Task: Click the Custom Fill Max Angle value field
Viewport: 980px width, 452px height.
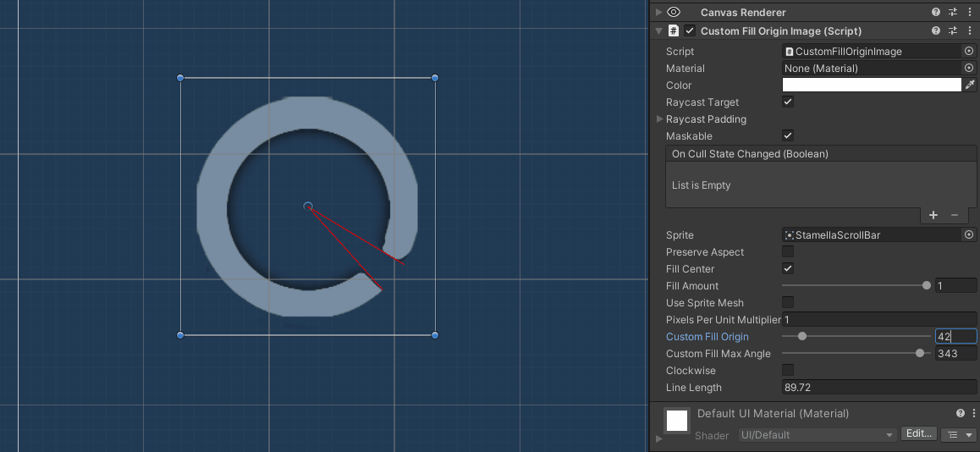Action: [955, 353]
